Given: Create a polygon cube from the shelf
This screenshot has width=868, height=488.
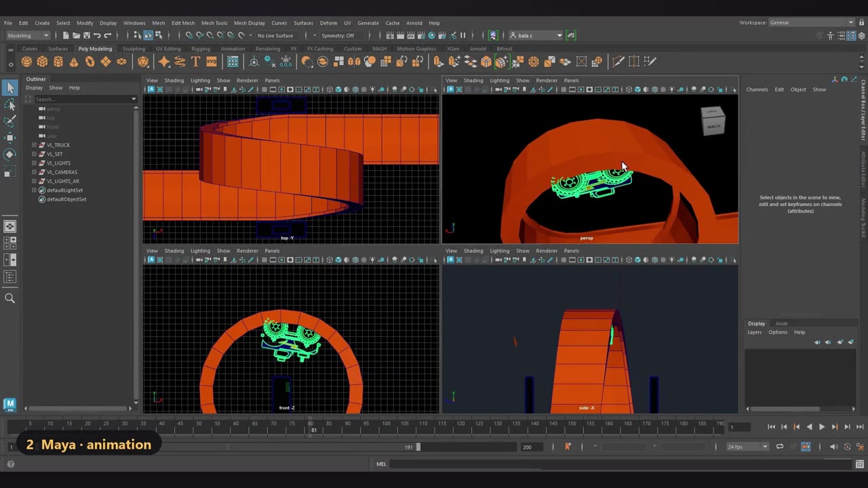Looking at the screenshot, I should point(42,62).
